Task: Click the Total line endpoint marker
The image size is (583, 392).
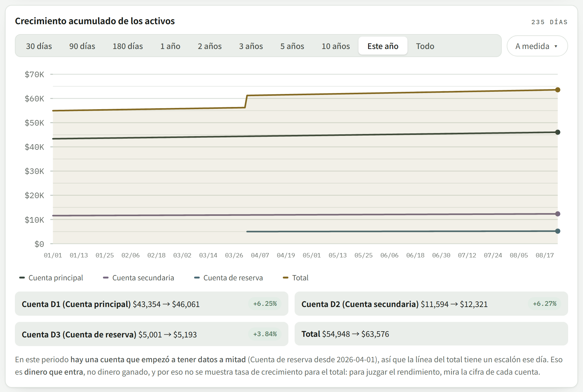Action: 558,90
